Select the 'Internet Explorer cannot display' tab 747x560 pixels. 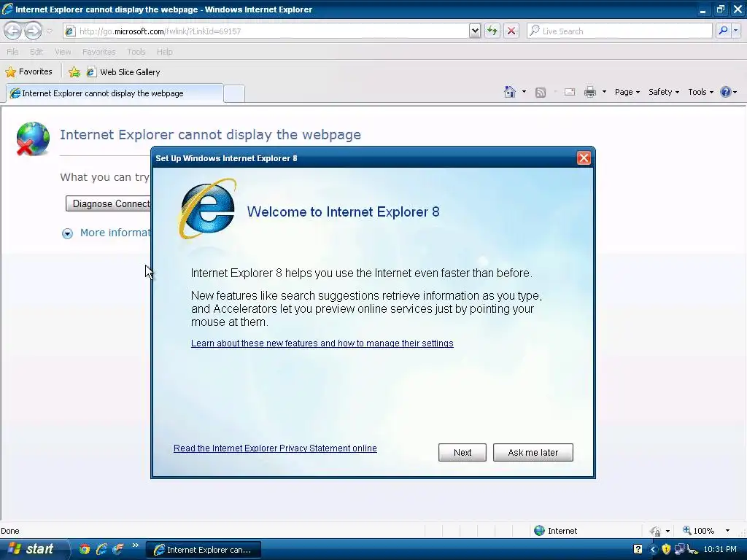[115, 93]
